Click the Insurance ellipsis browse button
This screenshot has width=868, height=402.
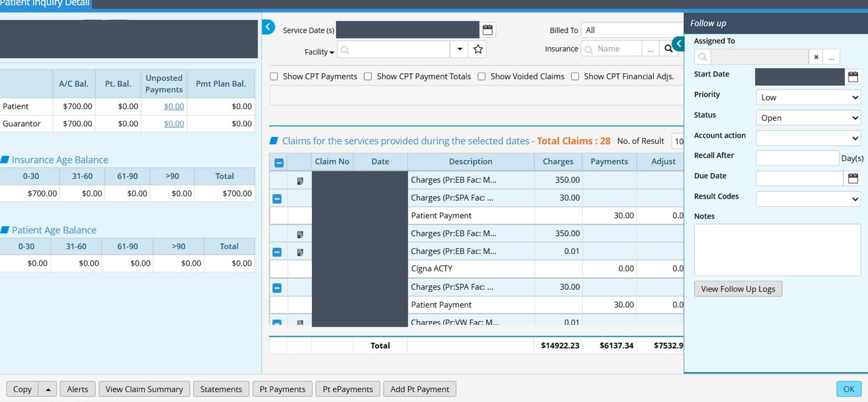[650, 49]
